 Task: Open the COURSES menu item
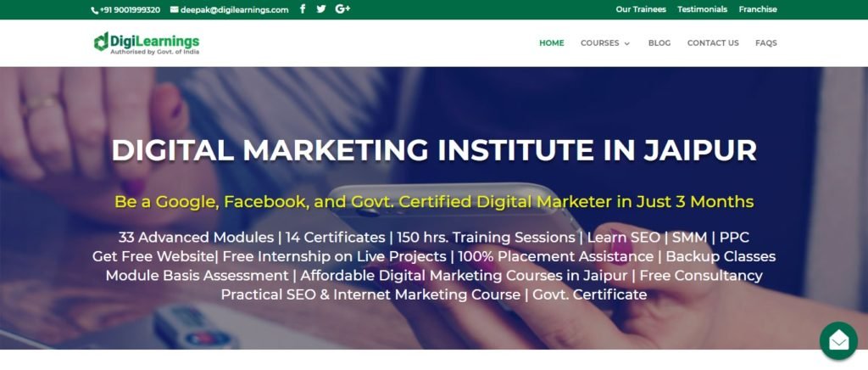coord(600,42)
